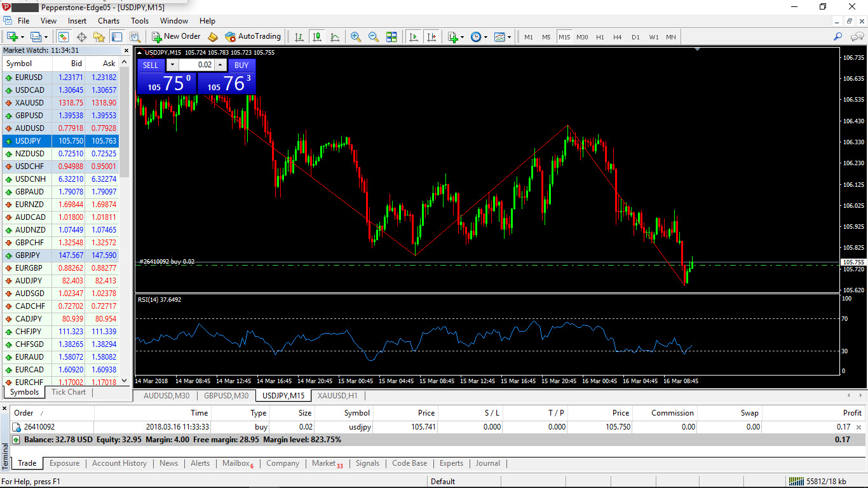Open the MetaEditor book icon
The image size is (868, 488).
coord(213,37)
